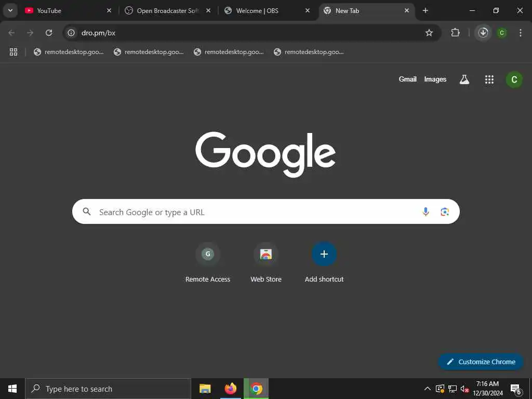
Task: Focus the Search Google or type a URL box
Action: pos(265,211)
